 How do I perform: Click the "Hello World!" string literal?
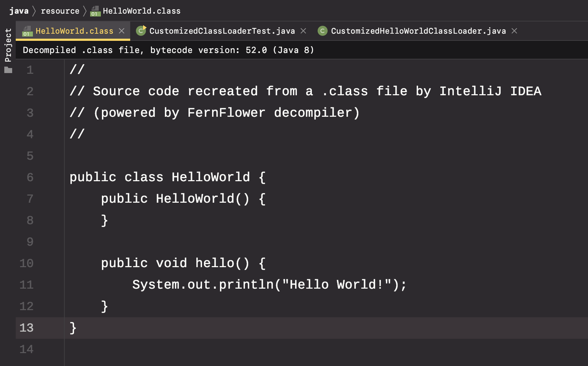click(337, 285)
